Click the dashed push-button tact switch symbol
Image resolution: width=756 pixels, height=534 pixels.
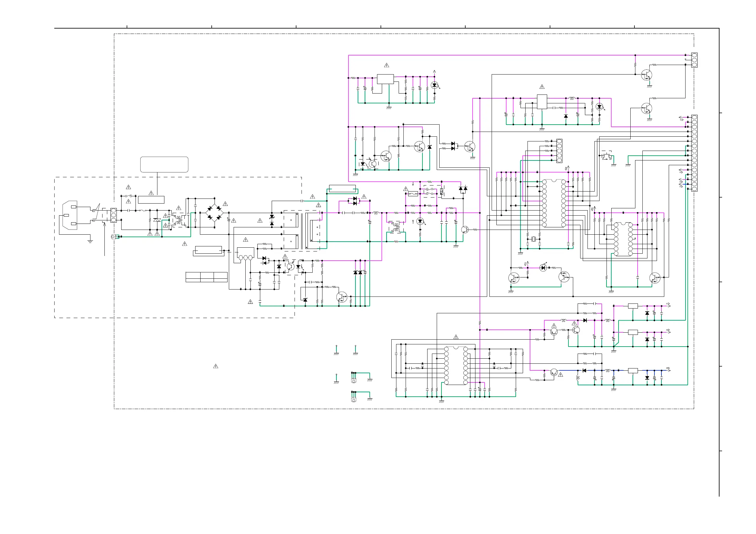click(x=606, y=156)
